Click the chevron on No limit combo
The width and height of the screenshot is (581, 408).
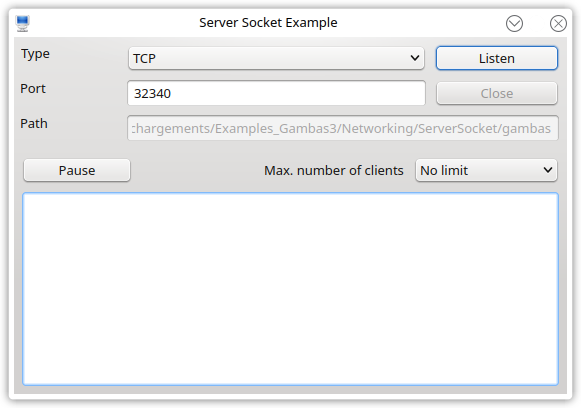[548, 170]
